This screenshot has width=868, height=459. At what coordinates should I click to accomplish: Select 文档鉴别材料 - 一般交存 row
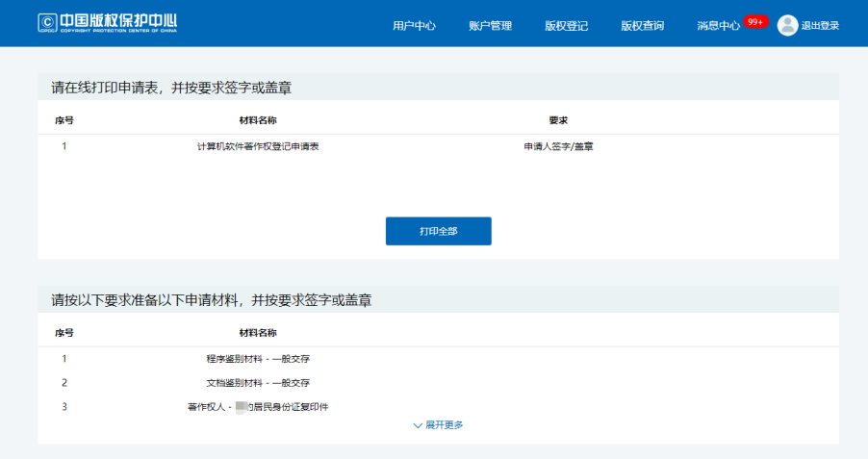click(439, 383)
